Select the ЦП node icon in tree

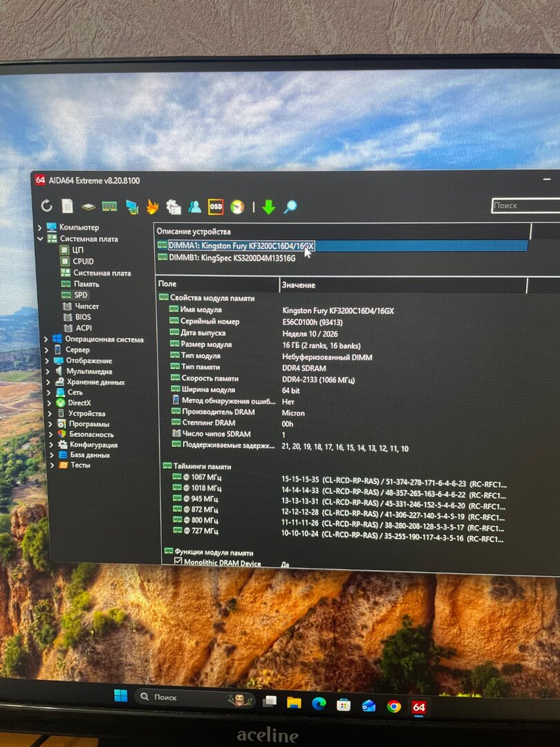[65, 250]
